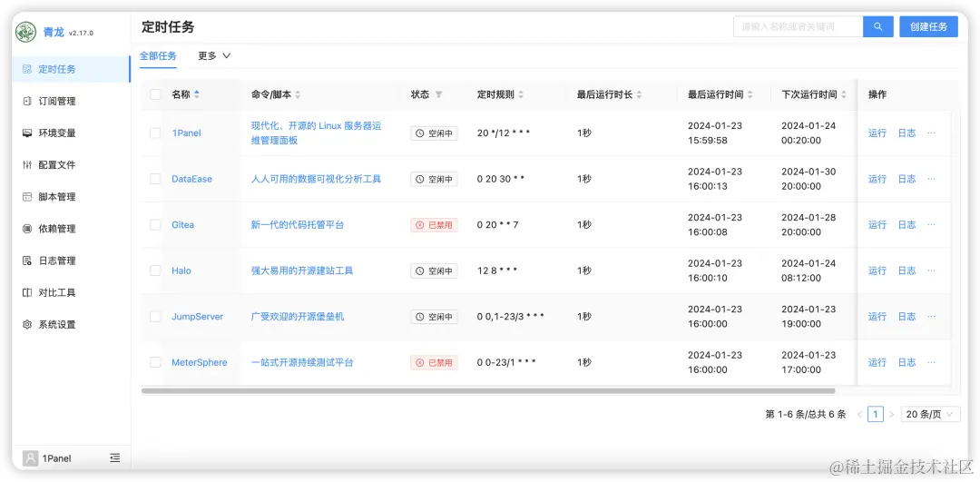Viewport: 980px width, 482px height.
Task: Select page 1 in pagination
Action: click(876, 414)
